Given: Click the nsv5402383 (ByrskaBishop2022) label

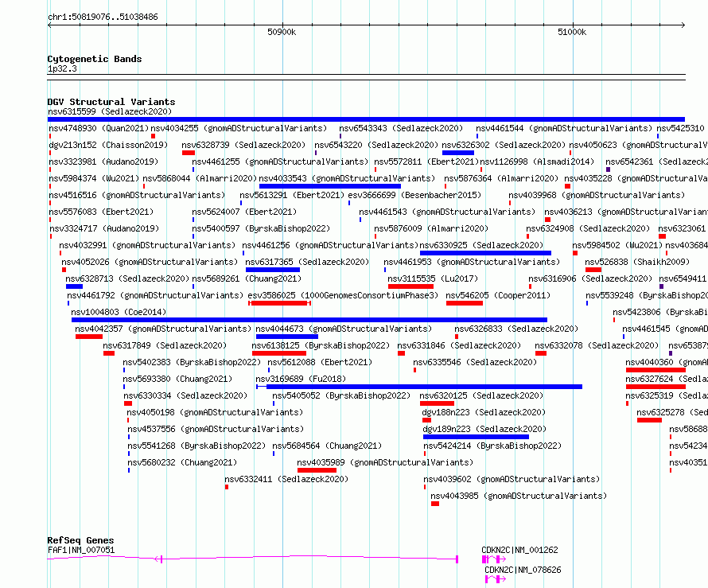Looking at the screenshot, I should tap(192, 362).
